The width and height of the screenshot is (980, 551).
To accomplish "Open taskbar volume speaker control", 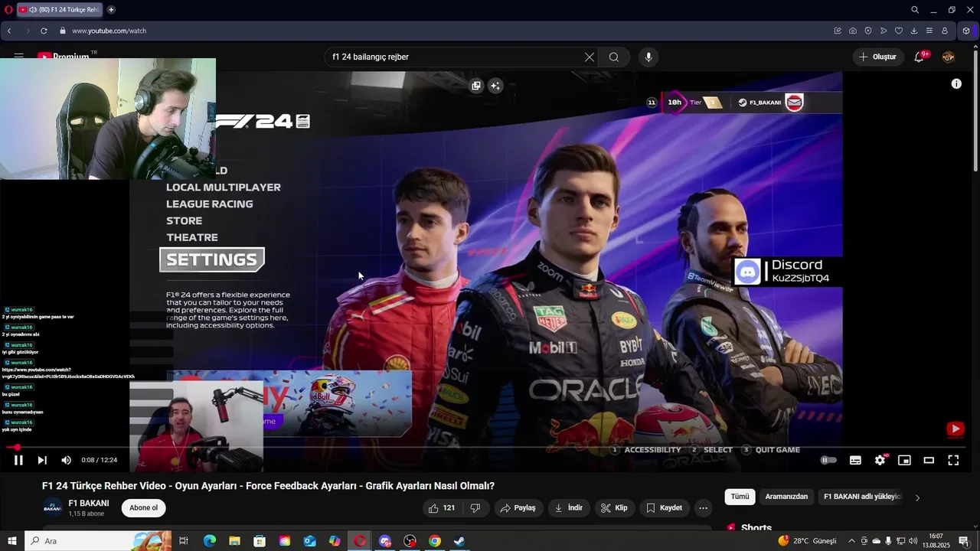I will [913, 541].
